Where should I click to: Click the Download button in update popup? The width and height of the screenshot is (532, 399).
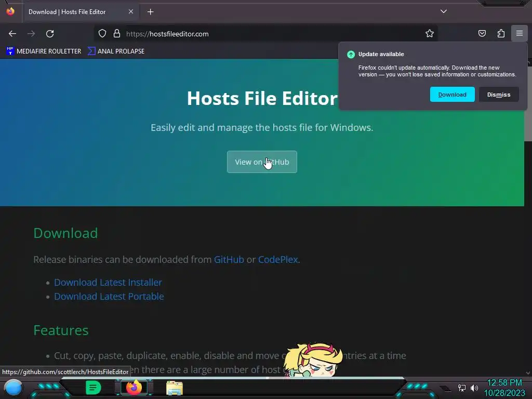(452, 95)
